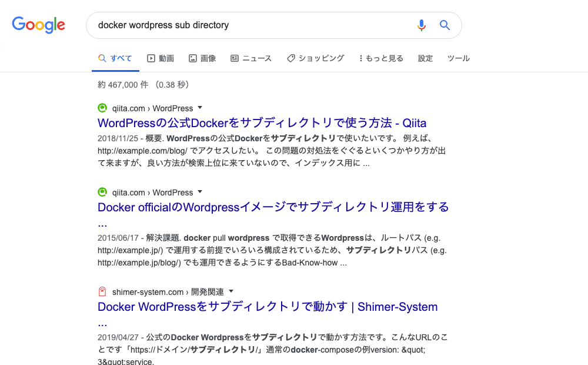Click the blue magnifier search button
The width and height of the screenshot is (588, 365).
pyautogui.click(x=445, y=25)
